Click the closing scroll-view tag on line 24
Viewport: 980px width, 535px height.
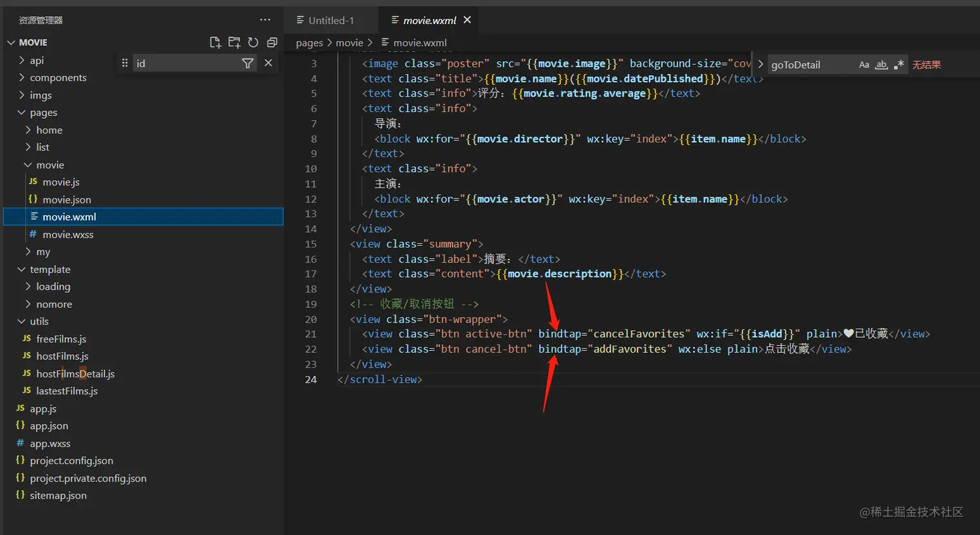point(380,379)
